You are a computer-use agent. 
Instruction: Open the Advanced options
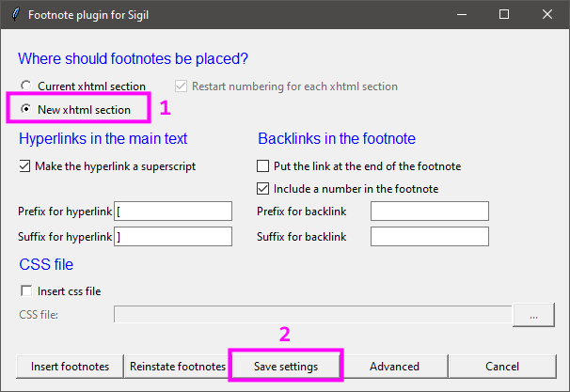(x=394, y=366)
